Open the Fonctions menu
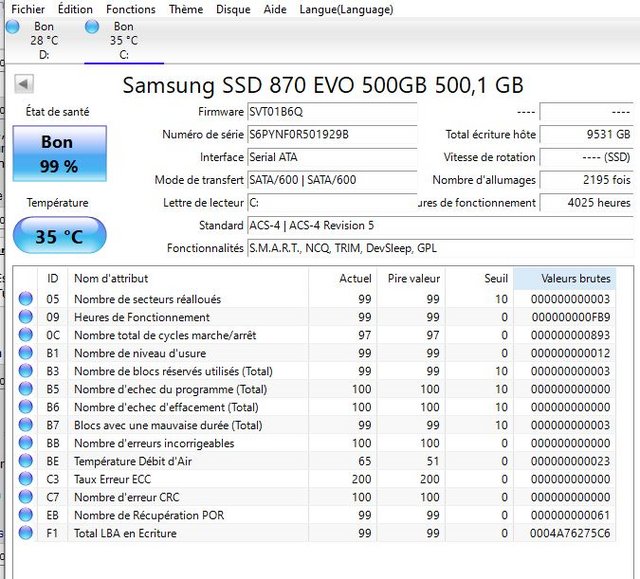 pyautogui.click(x=131, y=9)
